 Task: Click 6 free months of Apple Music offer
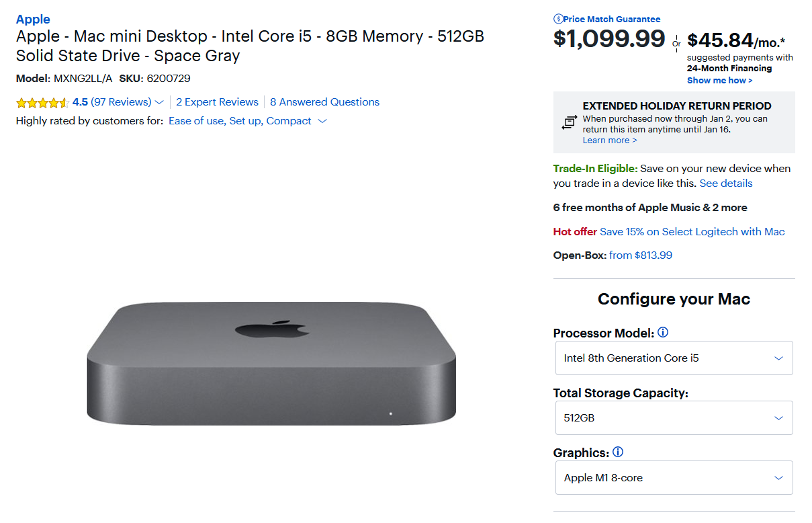tap(650, 207)
